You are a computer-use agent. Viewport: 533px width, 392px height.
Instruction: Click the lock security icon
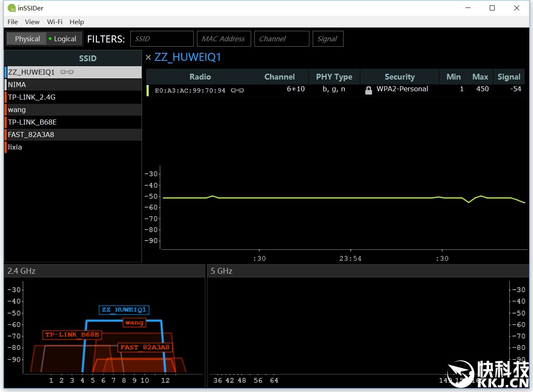(369, 90)
